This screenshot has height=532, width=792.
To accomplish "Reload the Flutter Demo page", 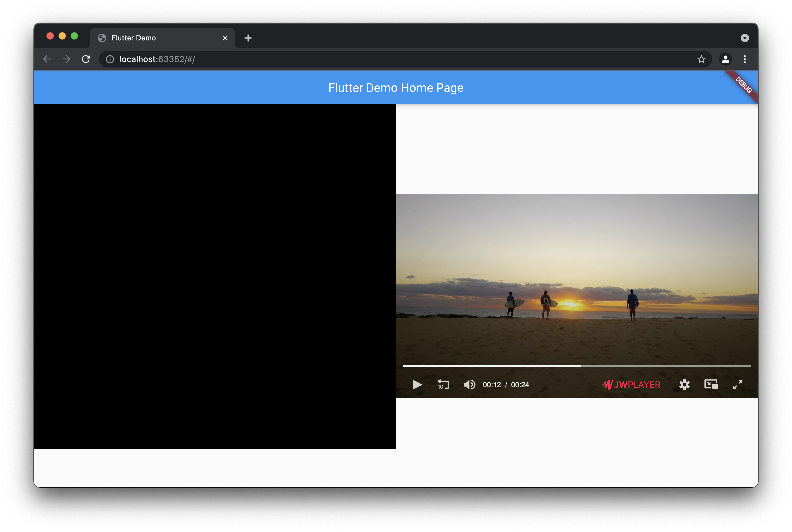I will tap(86, 59).
